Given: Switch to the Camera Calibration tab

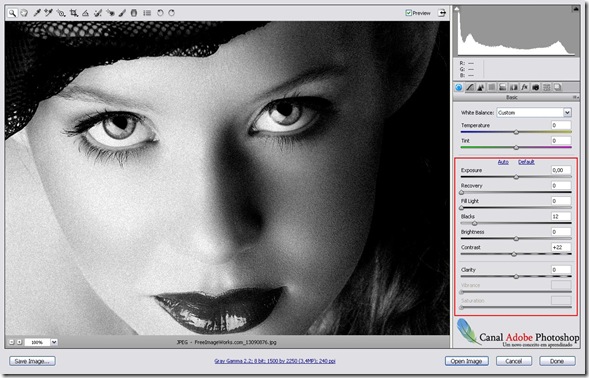Looking at the screenshot, I should 536,87.
